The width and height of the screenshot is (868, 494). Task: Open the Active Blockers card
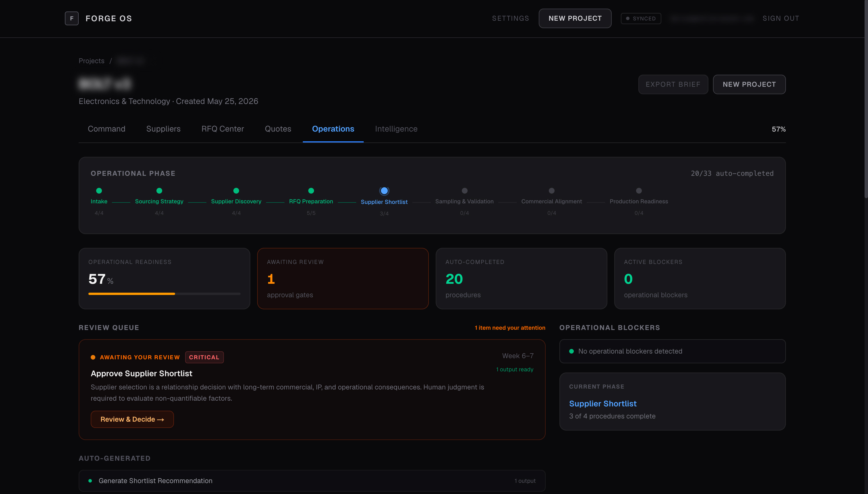(700, 279)
